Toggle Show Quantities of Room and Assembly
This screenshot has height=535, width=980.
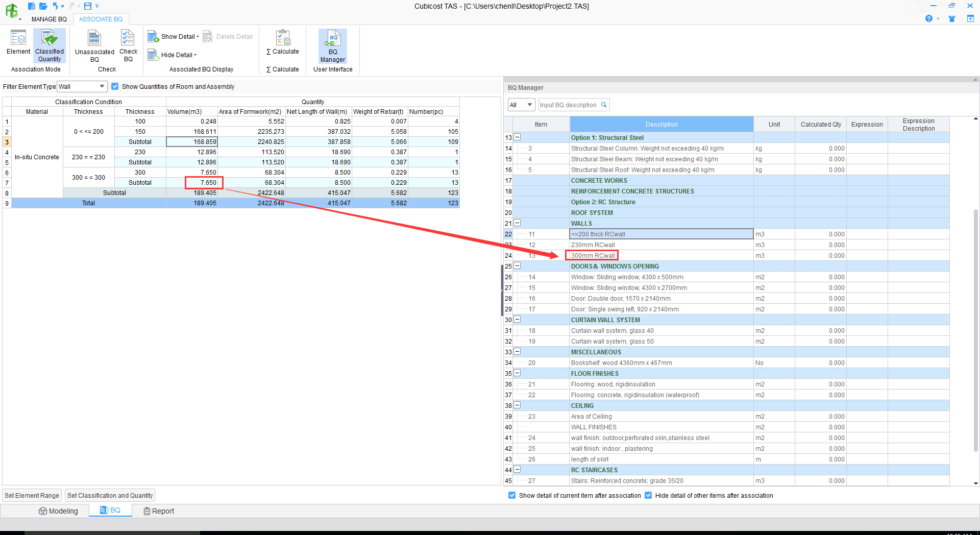[x=115, y=87]
